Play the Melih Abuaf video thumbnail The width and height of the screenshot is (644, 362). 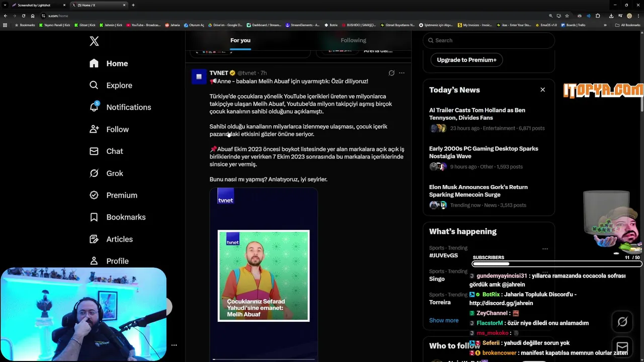pyautogui.click(x=264, y=275)
